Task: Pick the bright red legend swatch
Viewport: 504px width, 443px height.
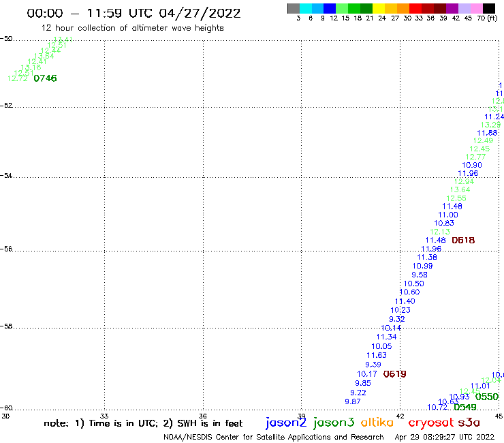Action: (415, 8)
